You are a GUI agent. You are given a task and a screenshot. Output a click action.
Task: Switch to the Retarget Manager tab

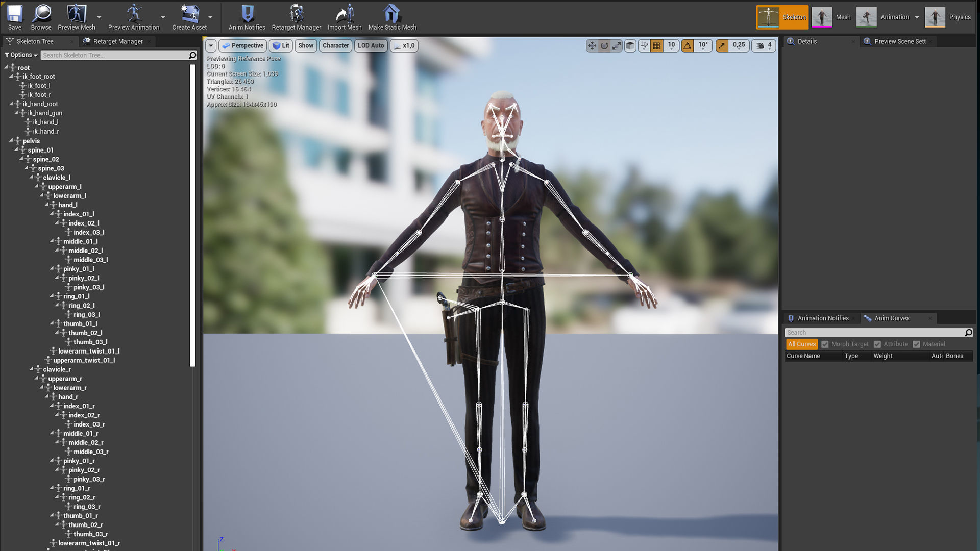coord(117,41)
